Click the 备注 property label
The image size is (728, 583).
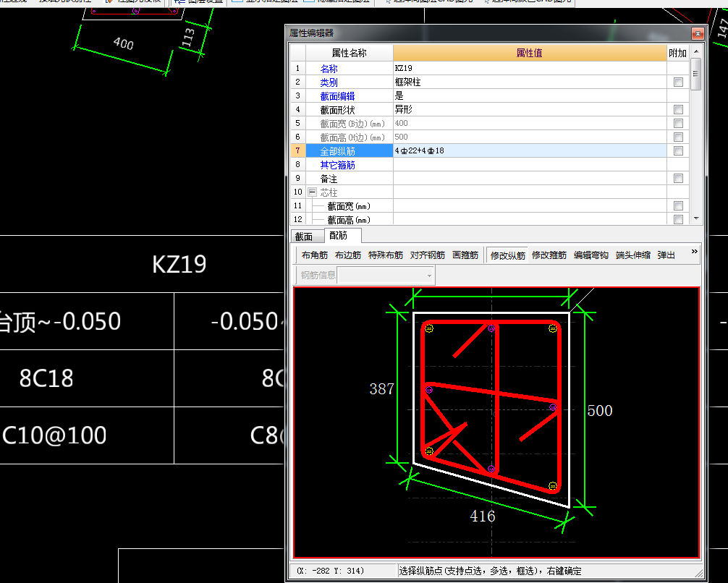(329, 179)
